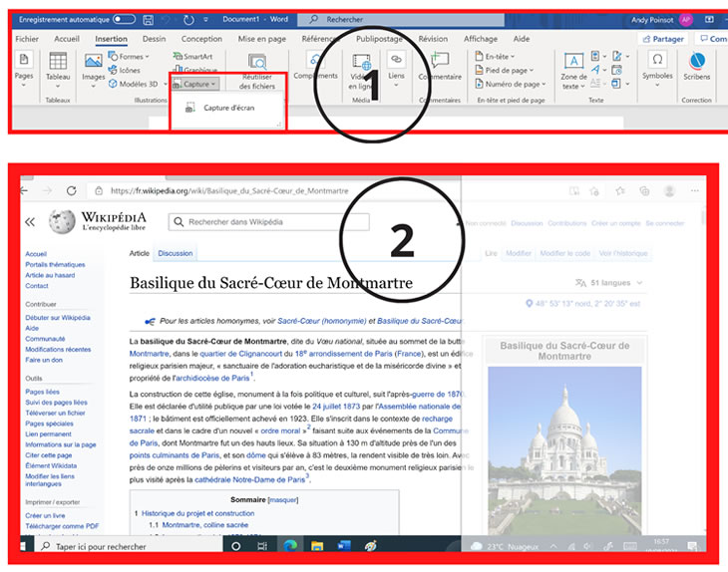Click the Andy Poinsot account avatar
This screenshot has width=728, height=572.
pyautogui.click(x=686, y=20)
